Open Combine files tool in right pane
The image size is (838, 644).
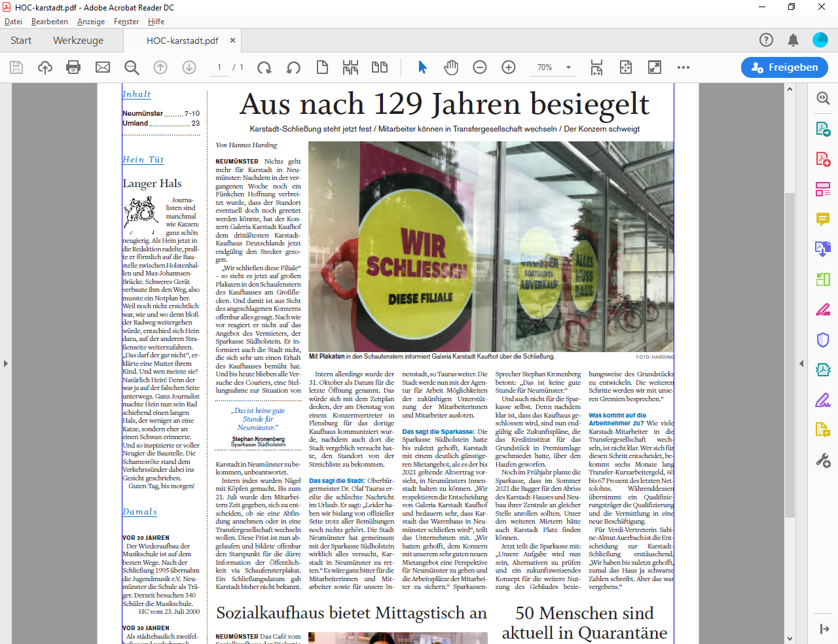pyautogui.click(x=823, y=249)
